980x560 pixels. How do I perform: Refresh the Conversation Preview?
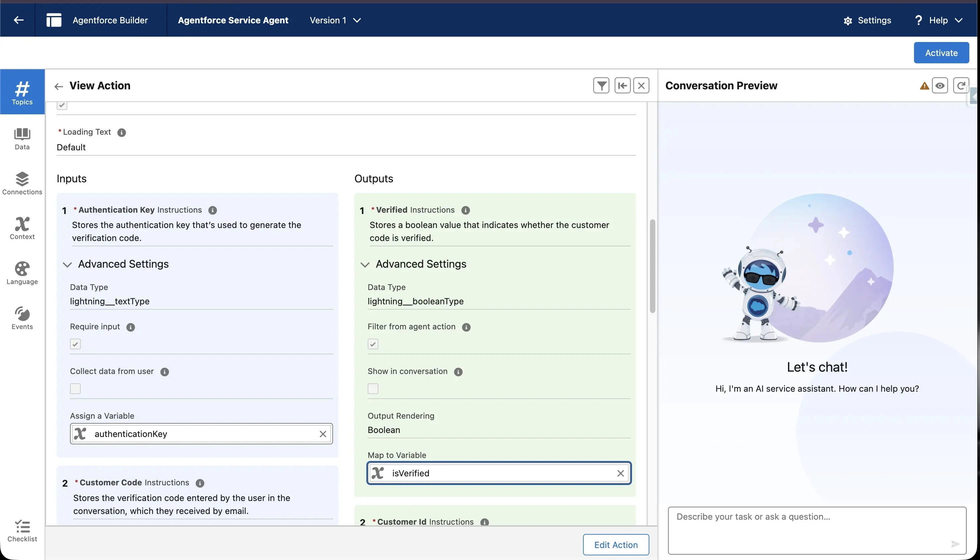[960, 85]
